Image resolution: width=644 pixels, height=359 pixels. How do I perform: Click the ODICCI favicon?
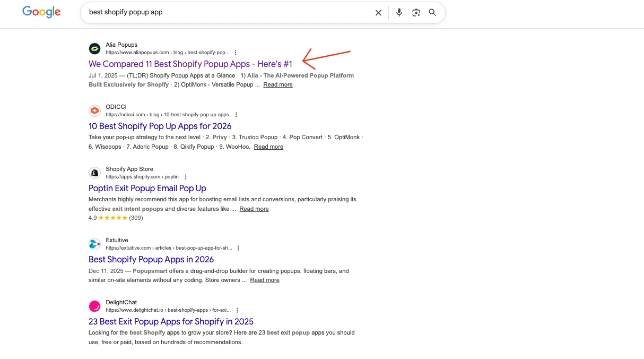(x=94, y=110)
